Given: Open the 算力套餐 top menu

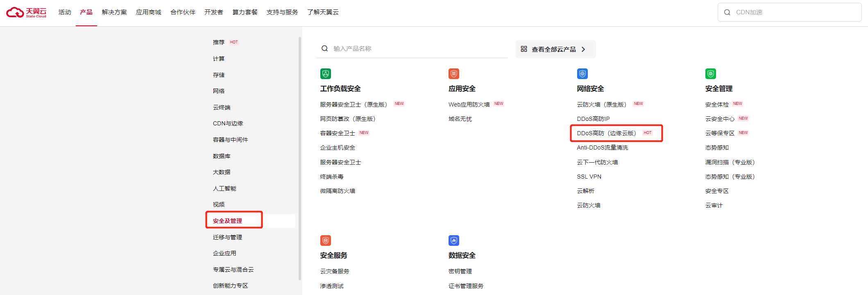Looking at the screenshot, I should [x=245, y=12].
